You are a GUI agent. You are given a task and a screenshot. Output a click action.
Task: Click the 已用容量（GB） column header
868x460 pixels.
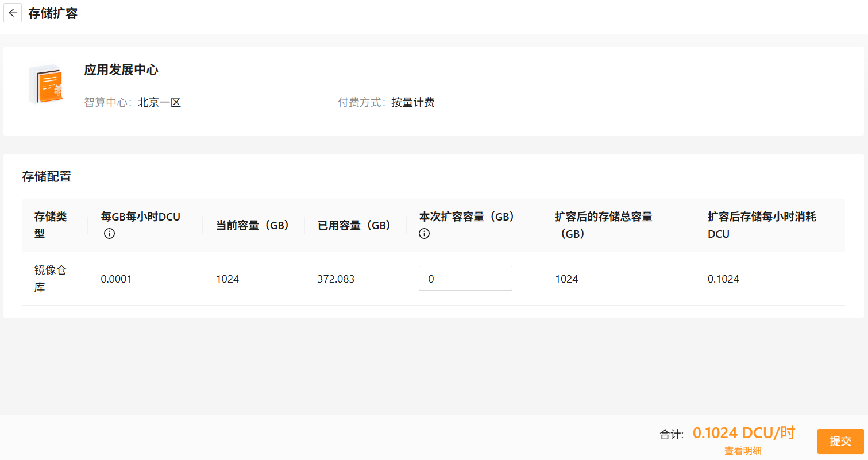click(354, 225)
